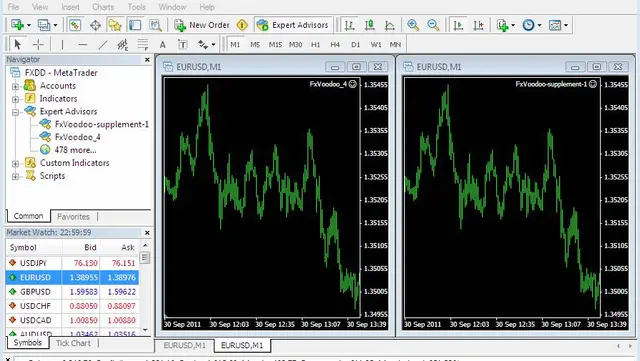
Task: Open the Strategy Tester icon
Action: 155,25
